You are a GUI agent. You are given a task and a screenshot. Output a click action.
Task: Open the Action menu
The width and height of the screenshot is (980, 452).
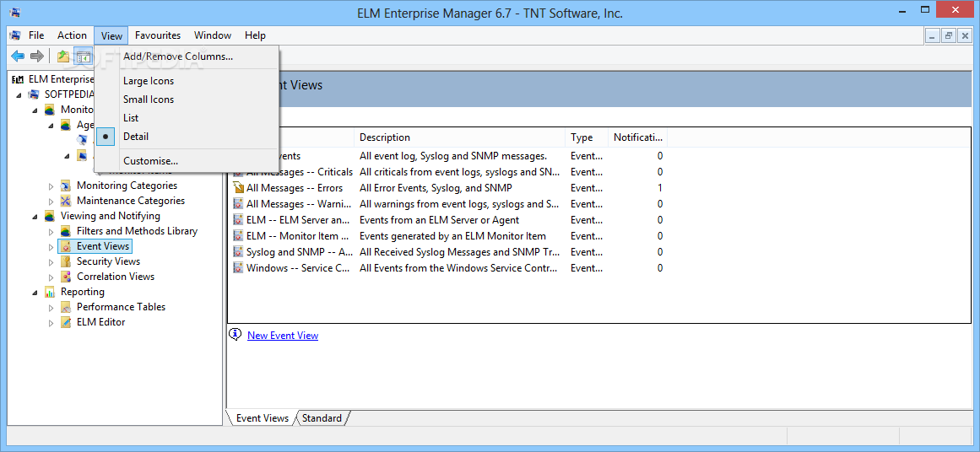[72, 35]
